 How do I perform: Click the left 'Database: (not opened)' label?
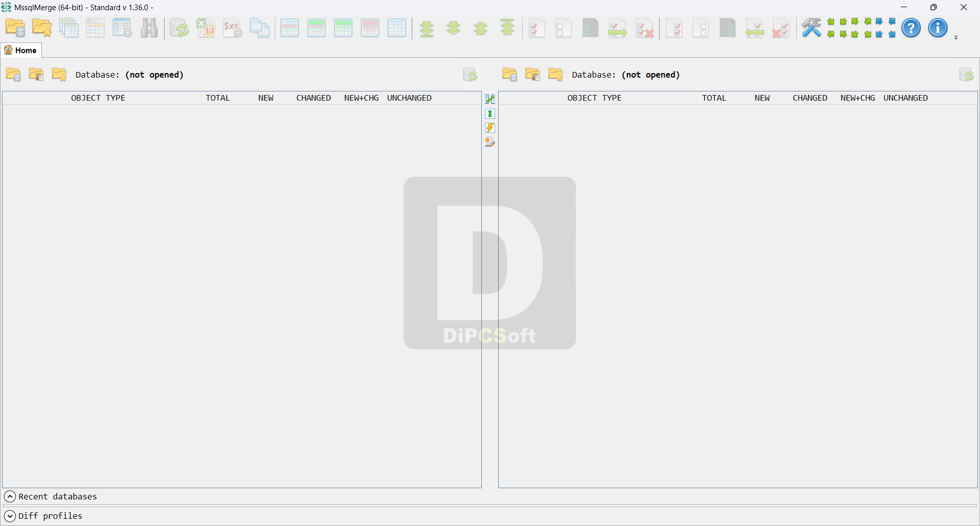click(130, 75)
